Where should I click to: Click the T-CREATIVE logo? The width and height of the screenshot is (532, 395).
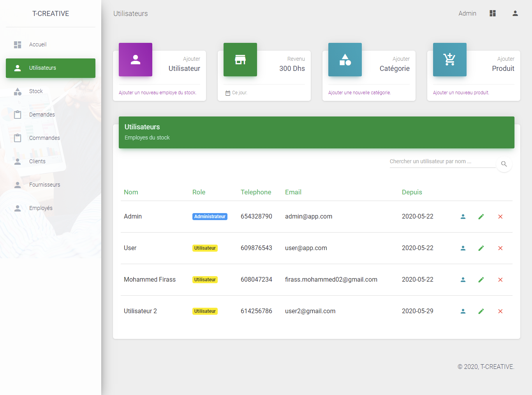click(x=50, y=13)
